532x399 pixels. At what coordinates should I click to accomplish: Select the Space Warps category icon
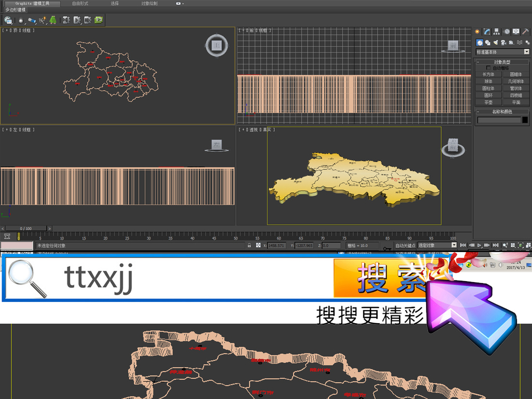pyautogui.click(x=520, y=43)
